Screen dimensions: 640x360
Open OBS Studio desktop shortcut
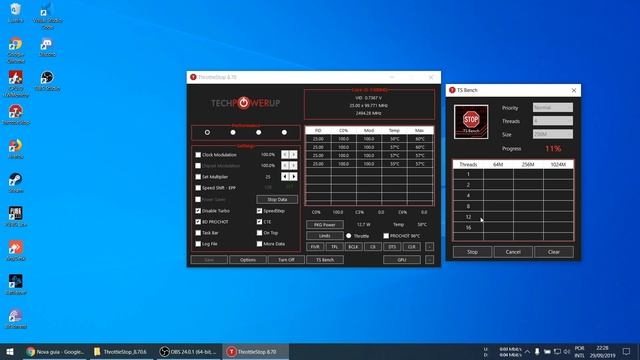coord(47,81)
